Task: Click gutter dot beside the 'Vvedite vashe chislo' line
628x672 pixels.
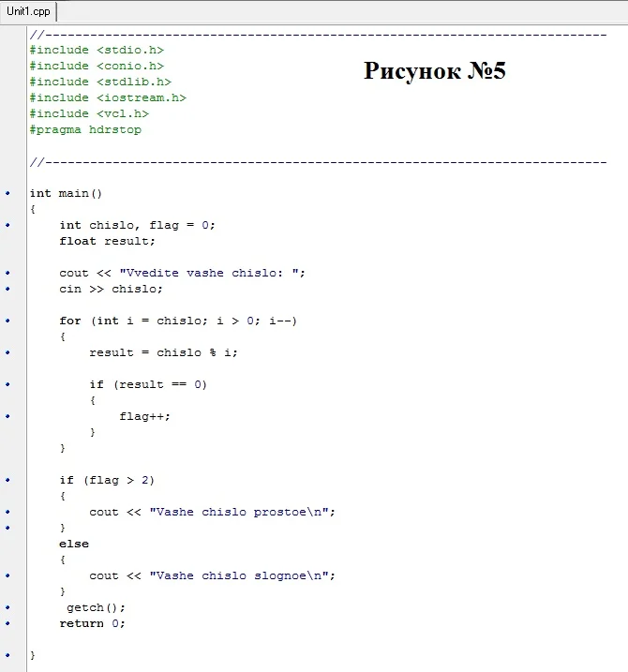Action: pos(7,273)
